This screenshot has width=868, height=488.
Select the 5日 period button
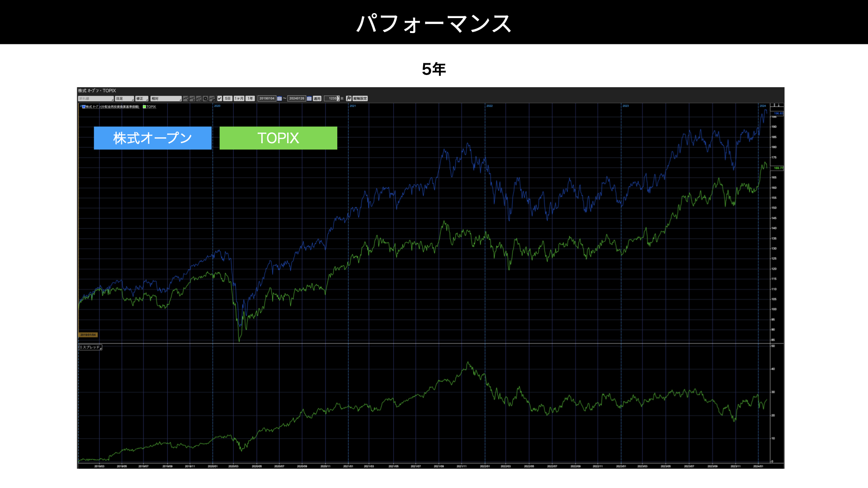coord(228,99)
